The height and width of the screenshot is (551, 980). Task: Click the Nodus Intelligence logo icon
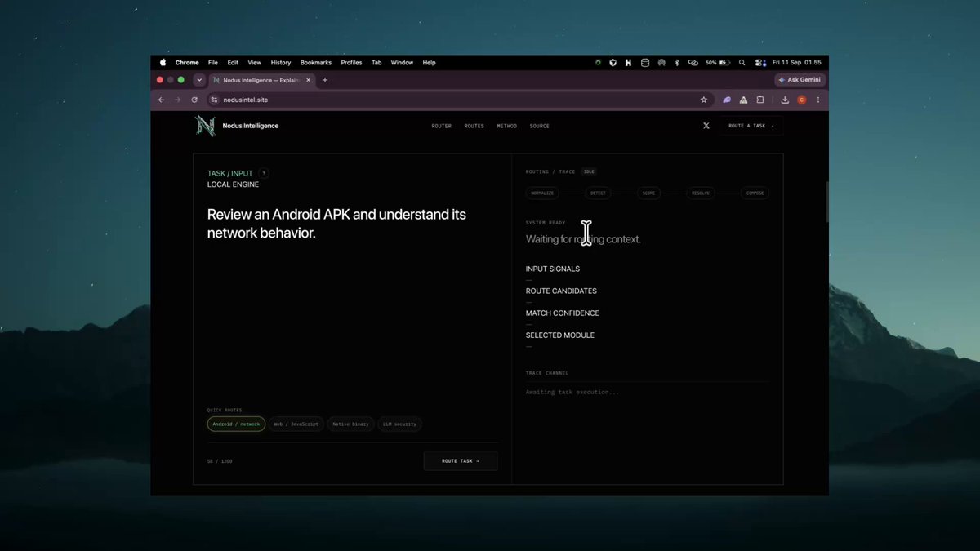(x=205, y=125)
